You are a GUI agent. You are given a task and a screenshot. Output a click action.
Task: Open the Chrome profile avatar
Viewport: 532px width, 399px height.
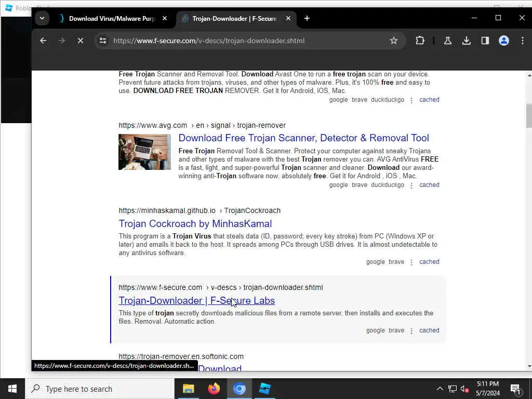[504, 41]
